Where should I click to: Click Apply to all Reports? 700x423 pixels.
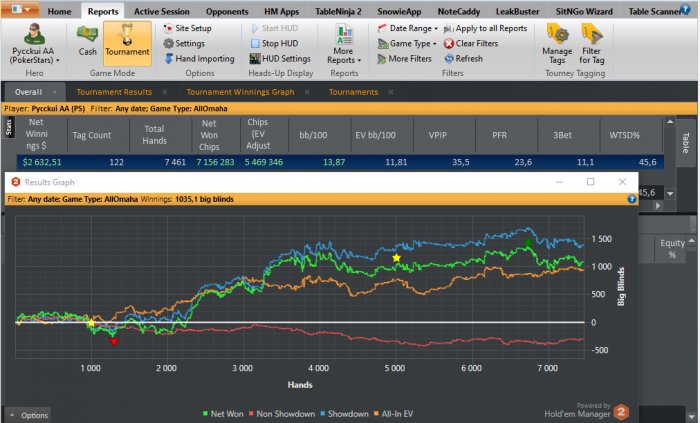tap(485, 29)
